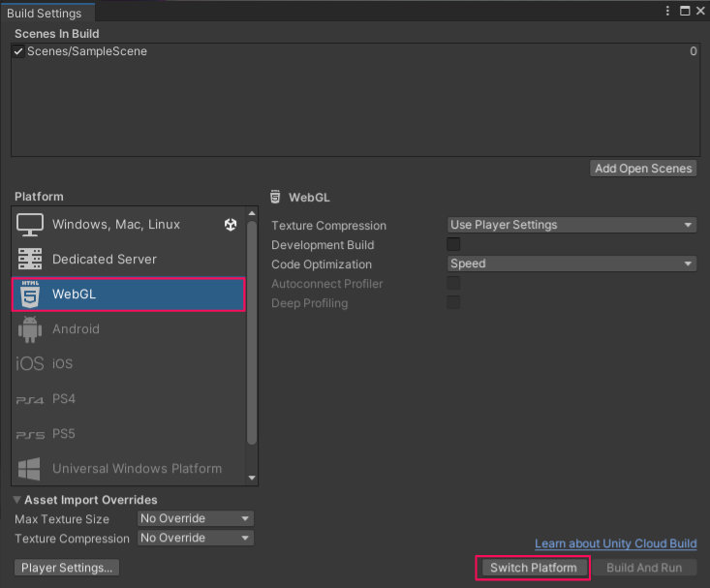Click the large iOS logo icon
The height and width of the screenshot is (588, 710).
(30, 364)
